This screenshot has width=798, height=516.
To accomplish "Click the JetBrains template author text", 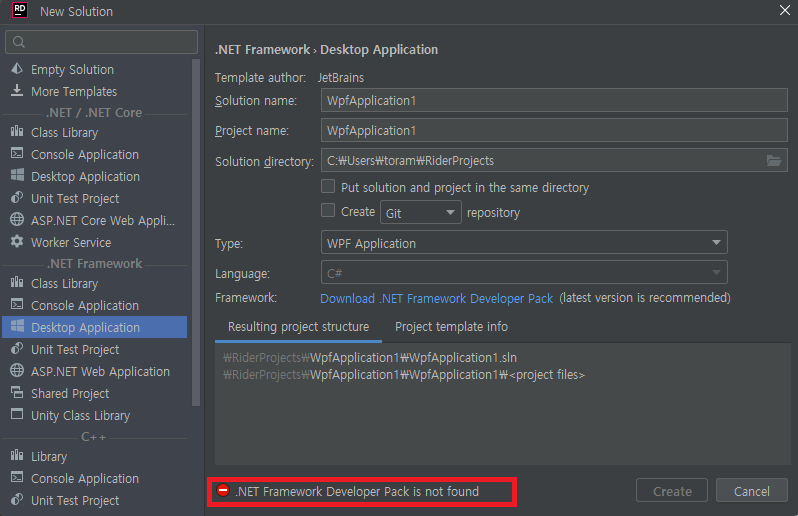I will click(x=341, y=77).
